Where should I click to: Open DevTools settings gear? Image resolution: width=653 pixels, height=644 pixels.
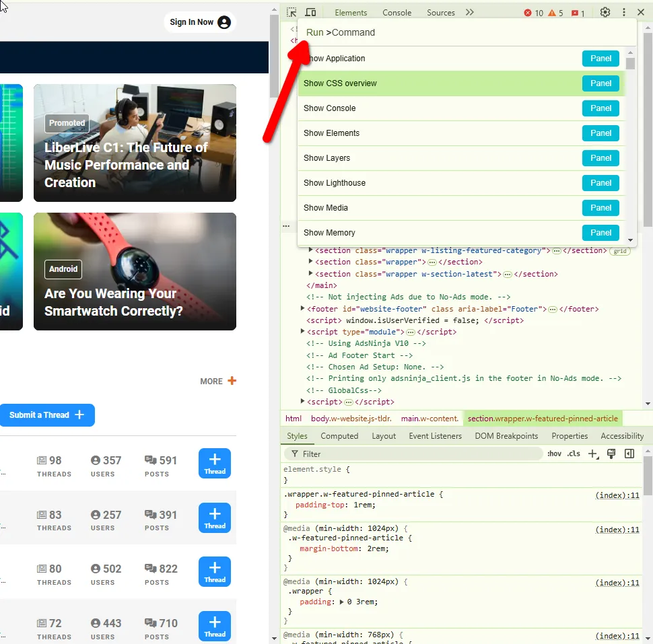tap(605, 13)
